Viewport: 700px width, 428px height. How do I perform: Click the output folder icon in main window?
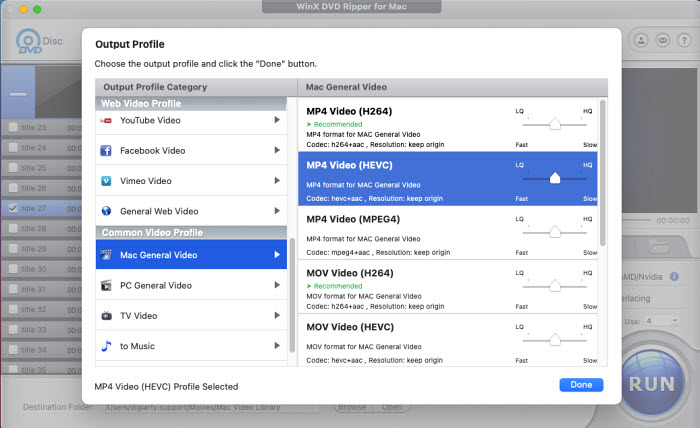(x=658, y=246)
